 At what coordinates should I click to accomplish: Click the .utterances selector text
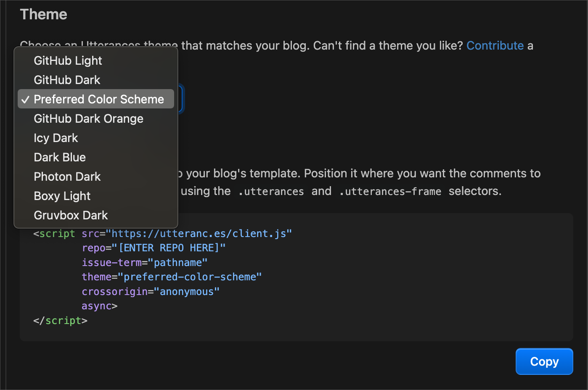(x=271, y=192)
